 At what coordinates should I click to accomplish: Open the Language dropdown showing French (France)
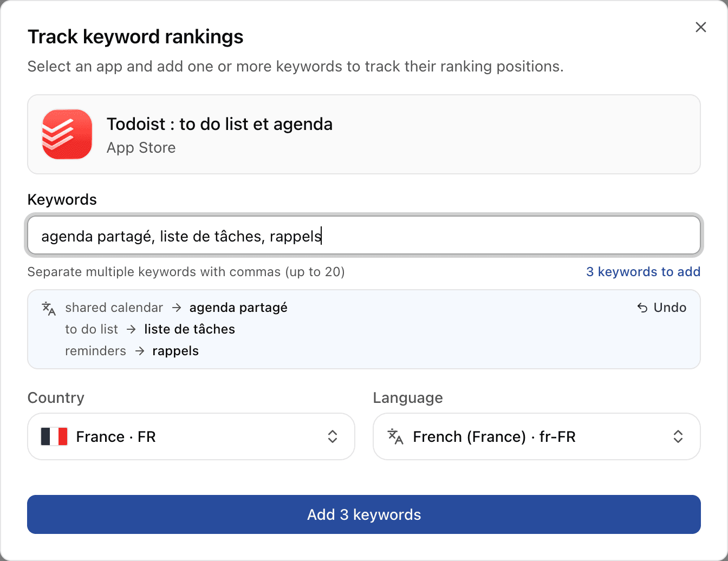click(537, 436)
